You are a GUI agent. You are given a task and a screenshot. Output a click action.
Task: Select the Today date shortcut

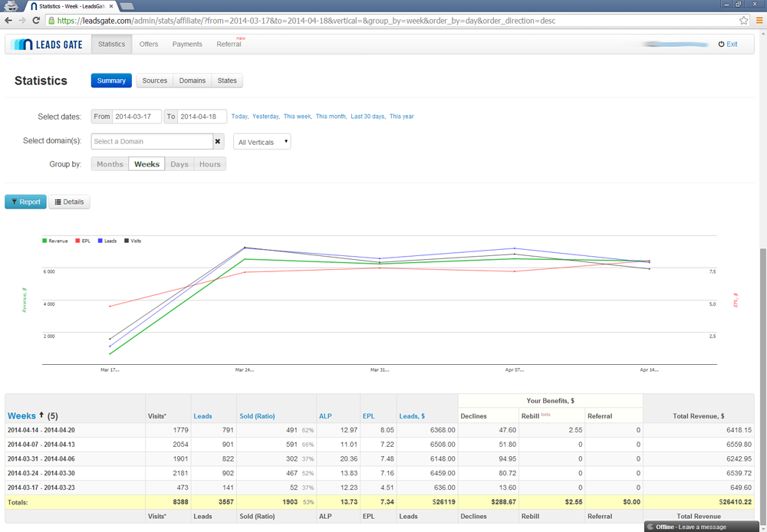239,117
